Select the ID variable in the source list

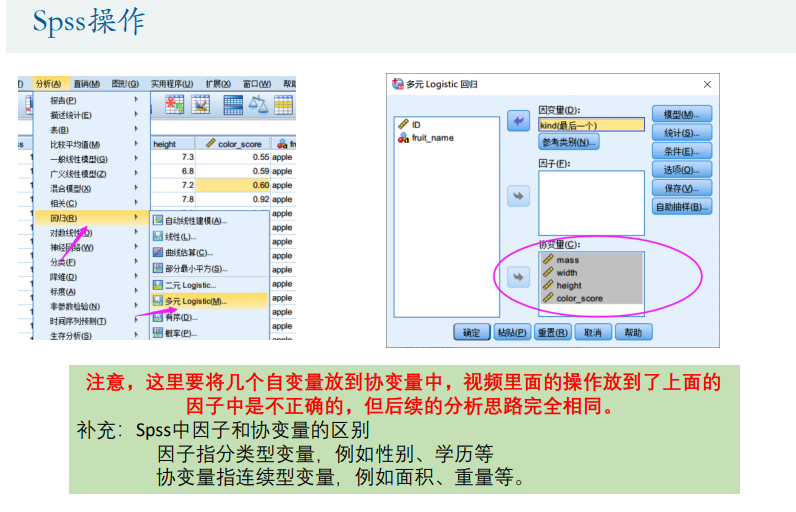415,124
